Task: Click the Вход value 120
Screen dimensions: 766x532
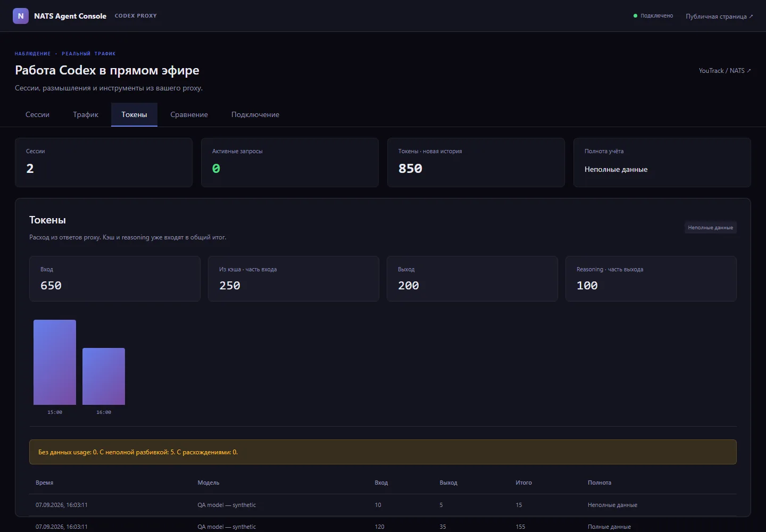Action: (x=379, y=527)
